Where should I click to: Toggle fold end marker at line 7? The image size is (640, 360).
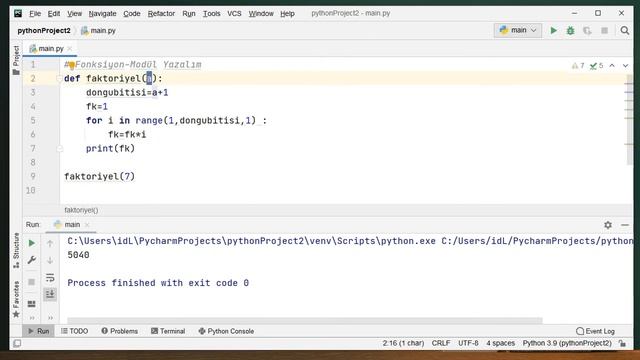60,149
